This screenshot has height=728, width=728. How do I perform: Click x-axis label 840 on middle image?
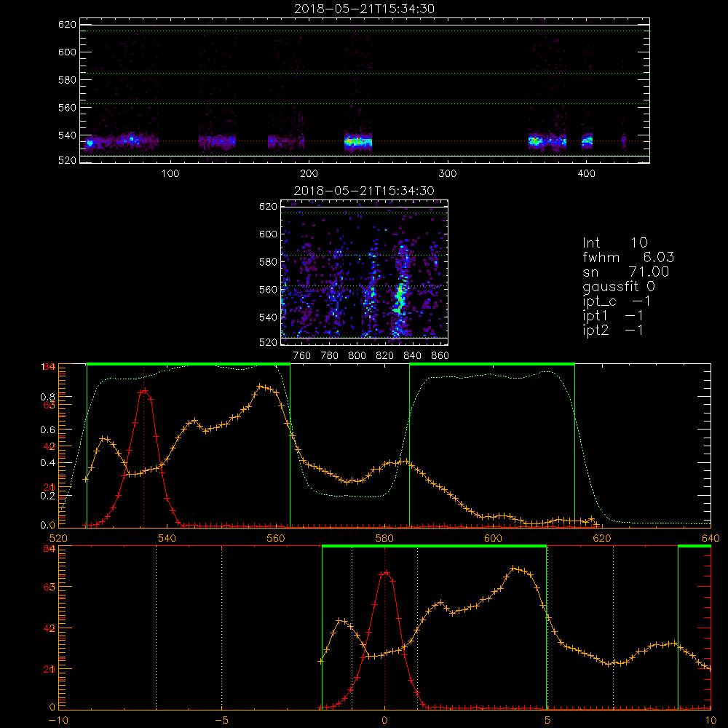[x=412, y=356]
